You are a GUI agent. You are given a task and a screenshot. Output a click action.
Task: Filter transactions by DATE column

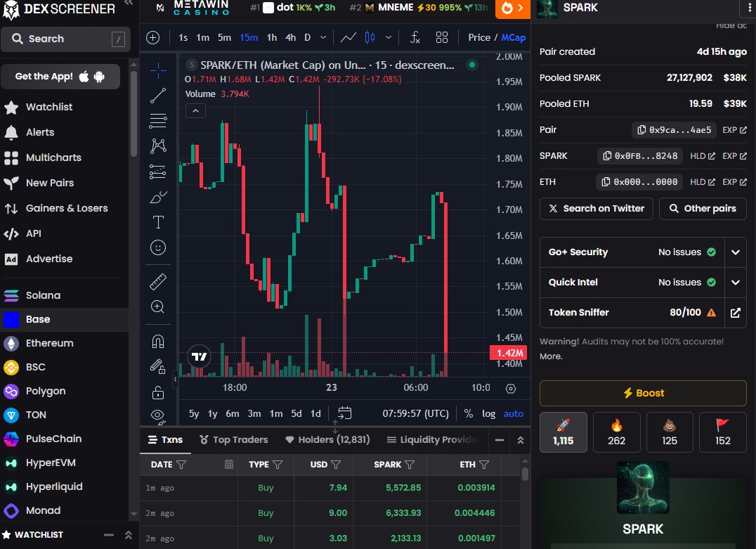point(181,465)
